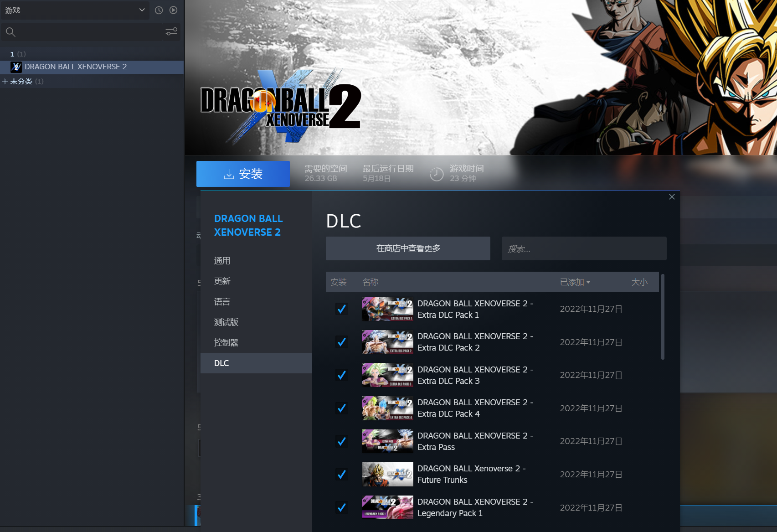Open the recent activity clock icon
777x532 pixels.
(159, 10)
